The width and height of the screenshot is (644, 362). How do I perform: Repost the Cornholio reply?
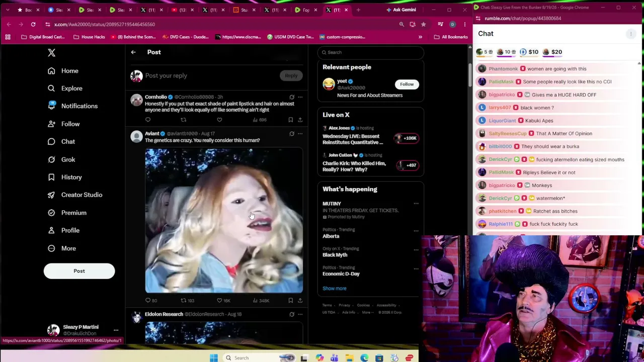click(x=183, y=120)
